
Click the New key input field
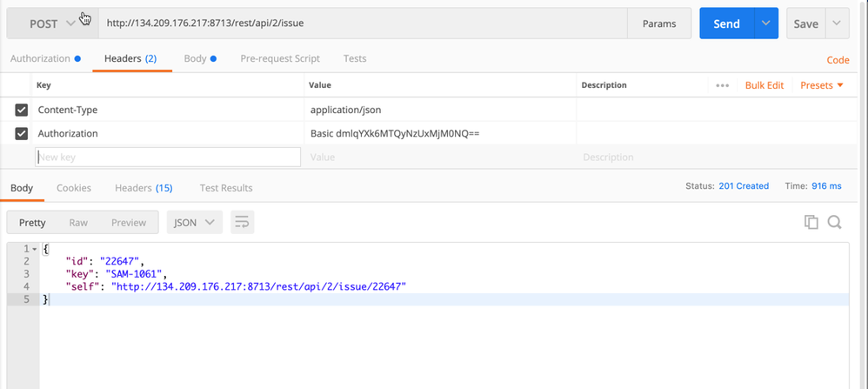point(168,157)
